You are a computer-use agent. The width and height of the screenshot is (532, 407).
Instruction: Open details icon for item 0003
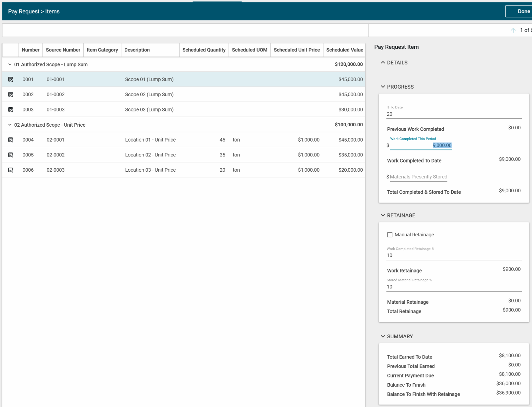coord(11,110)
